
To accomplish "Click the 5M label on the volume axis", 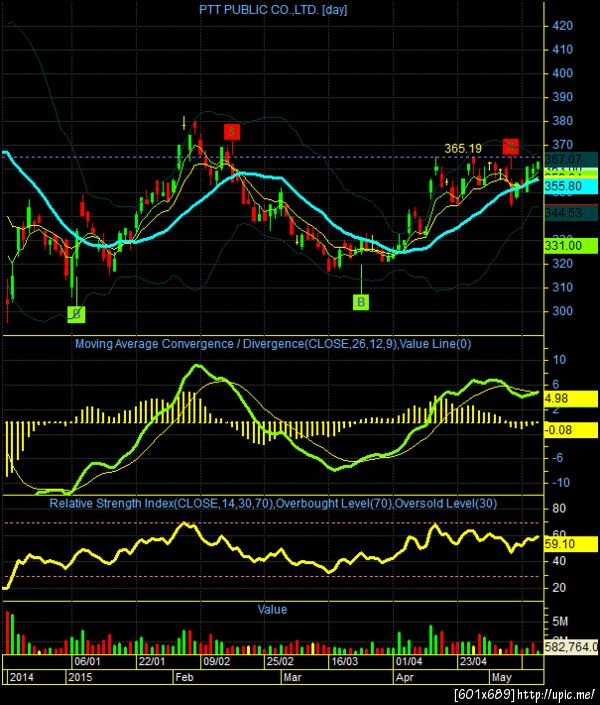I will click(560, 622).
